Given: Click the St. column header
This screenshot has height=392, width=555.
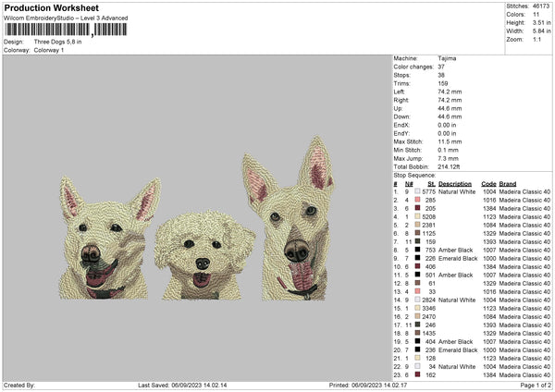Looking at the screenshot, I should tap(431, 183).
